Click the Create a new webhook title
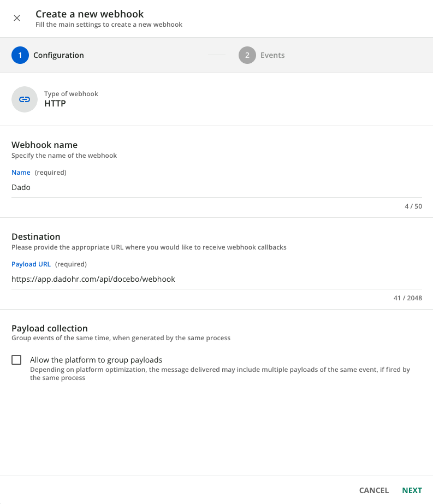This screenshot has width=433, height=504. click(90, 14)
